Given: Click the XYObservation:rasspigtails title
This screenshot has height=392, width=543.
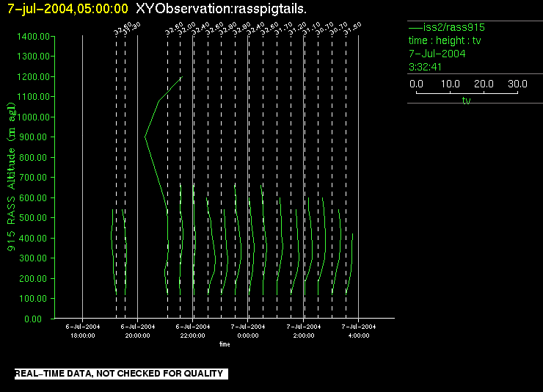Looking at the screenshot, I should [x=222, y=9].
